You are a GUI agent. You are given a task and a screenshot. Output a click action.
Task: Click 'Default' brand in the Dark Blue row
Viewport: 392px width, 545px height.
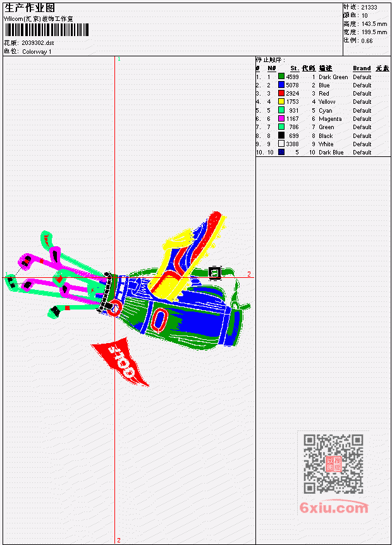pyautogui.click(x=362, y=153)
